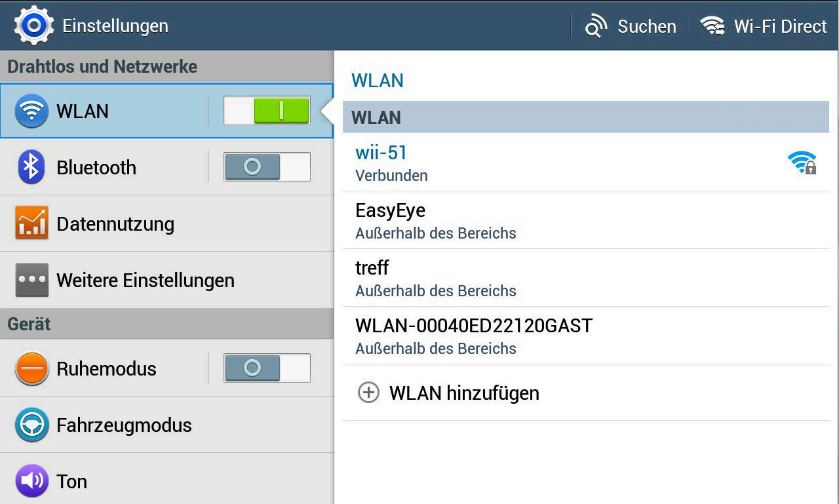This screenshot has height=504, width=839.
Task: Turn off the WLAN switch
Action: (x=267, y=111)
